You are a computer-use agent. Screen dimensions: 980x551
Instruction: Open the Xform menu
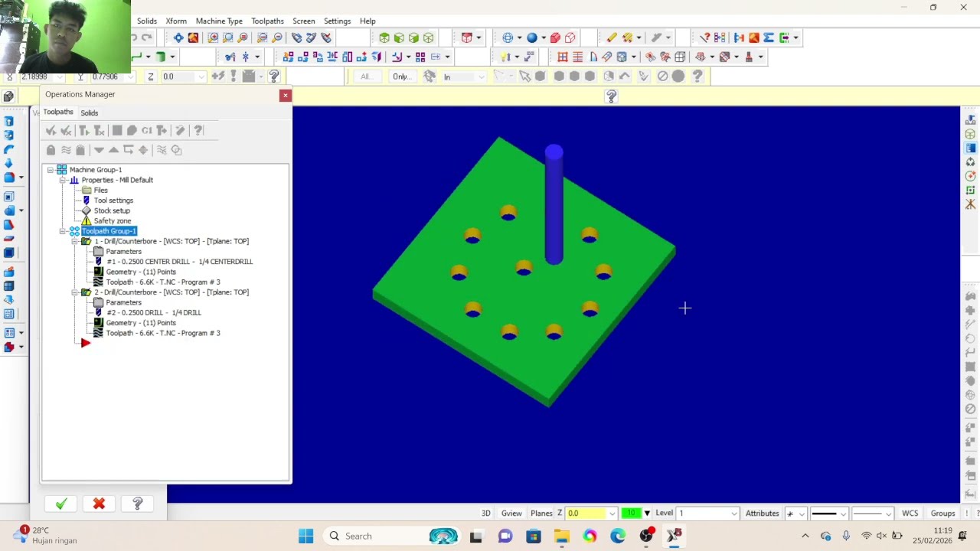click(176, 21)
